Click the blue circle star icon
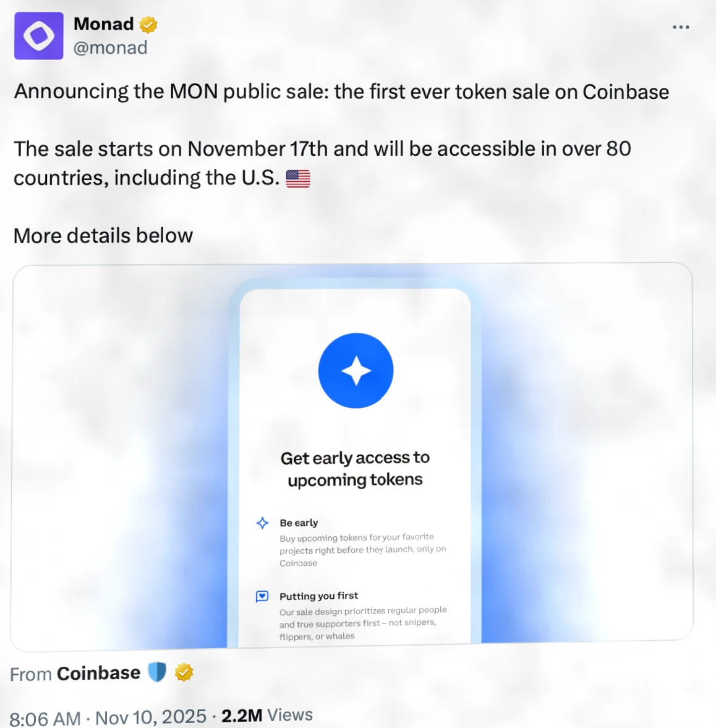716x728 pixels. (356, 370)
